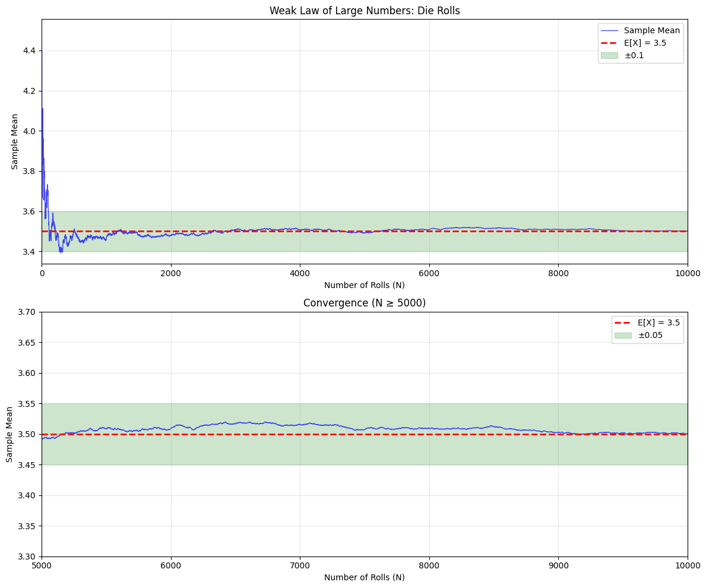Image resolution: width=706 pixels, height=588 pixels.
Task: Click the 'Sample Mean' y-axis label of Die Rolls plot
Action: [15, 141]
